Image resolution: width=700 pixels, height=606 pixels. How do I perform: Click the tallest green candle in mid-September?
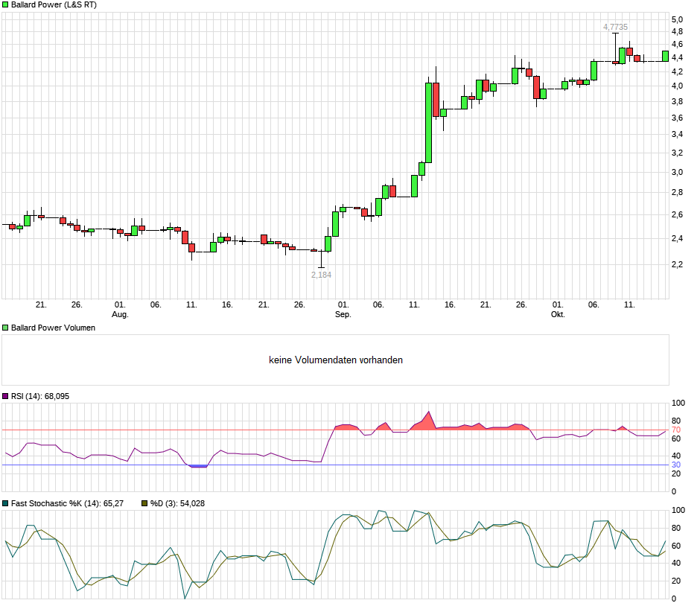click(429, 122)
